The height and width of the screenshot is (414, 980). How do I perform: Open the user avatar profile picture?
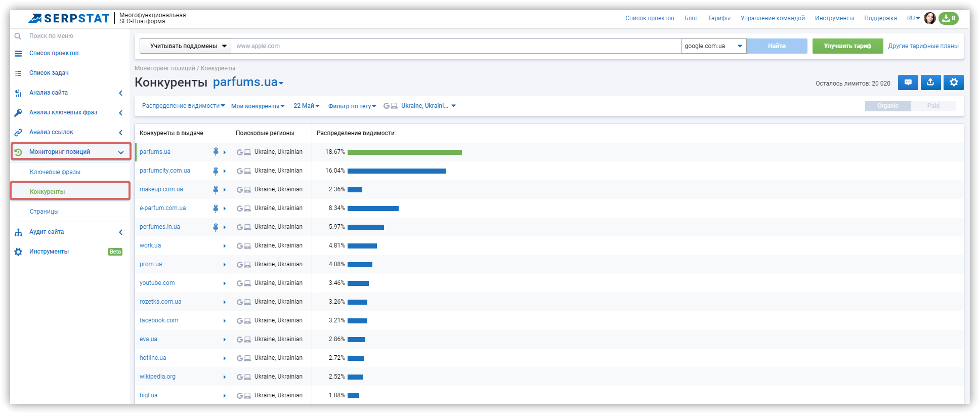[x=929, y=18]
